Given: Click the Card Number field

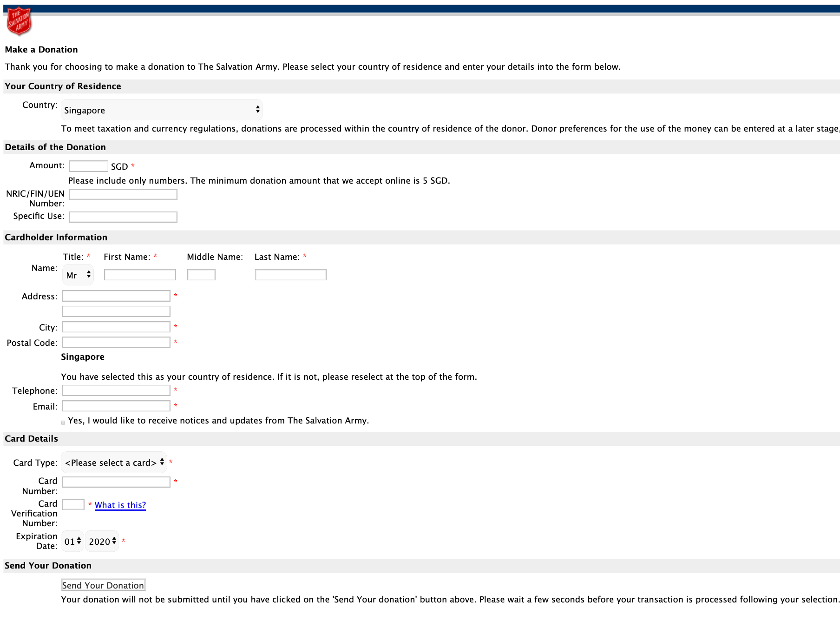Looking at the screenshot, I should coord(116,482).
